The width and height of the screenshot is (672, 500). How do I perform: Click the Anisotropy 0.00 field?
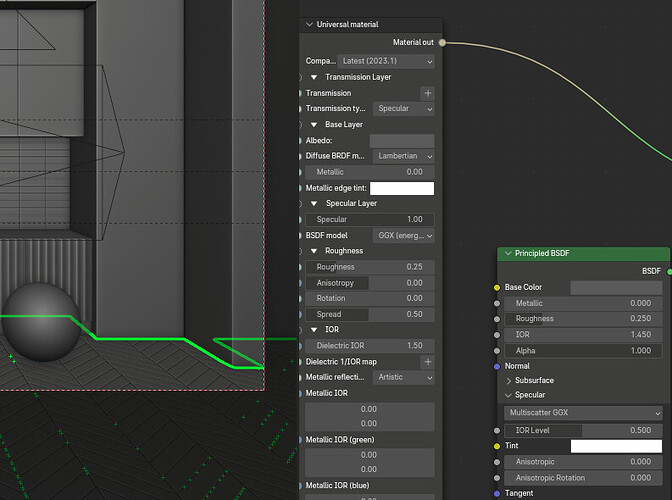coord(369,283)
